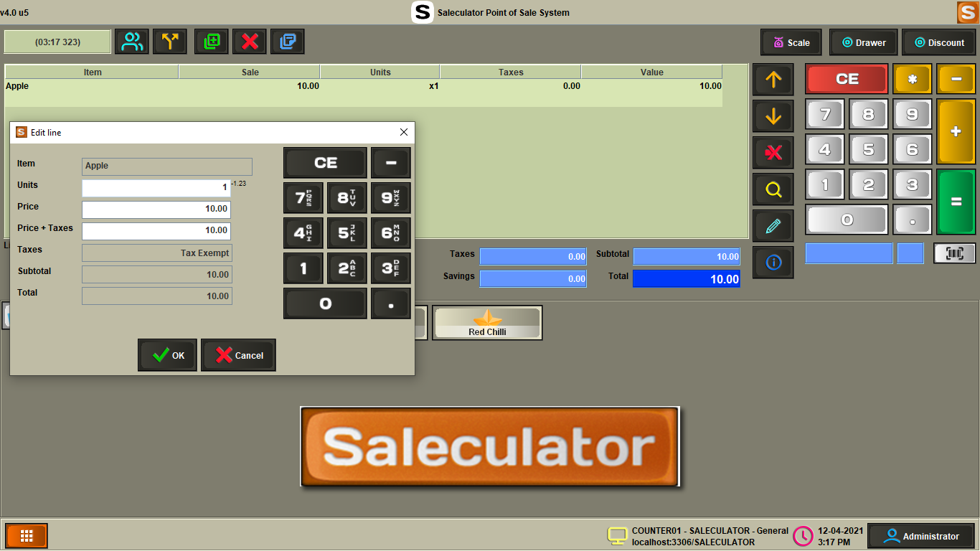Click the pink clock icon

pyautogui.click(x=803, y=536)
